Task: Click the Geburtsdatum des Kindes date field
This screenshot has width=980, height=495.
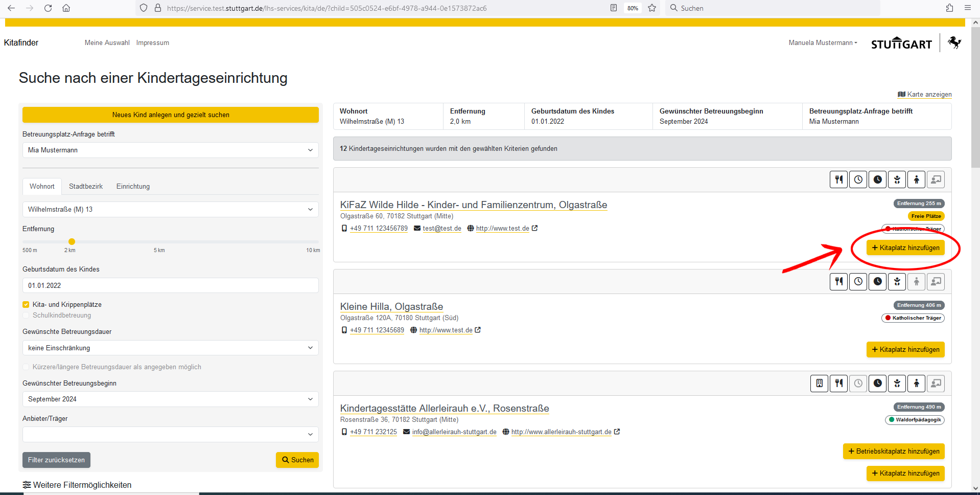Action: (x=170, y=286)
